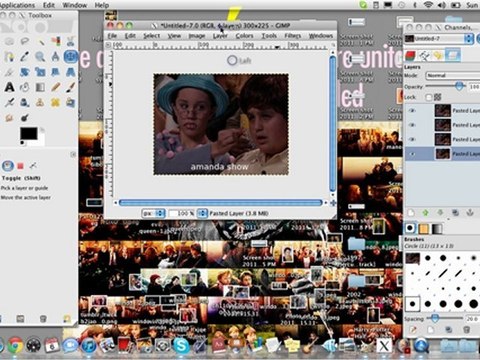480x360 pixels.
Task: Delete the selected brush with trash icon
Action: (466, 330)
